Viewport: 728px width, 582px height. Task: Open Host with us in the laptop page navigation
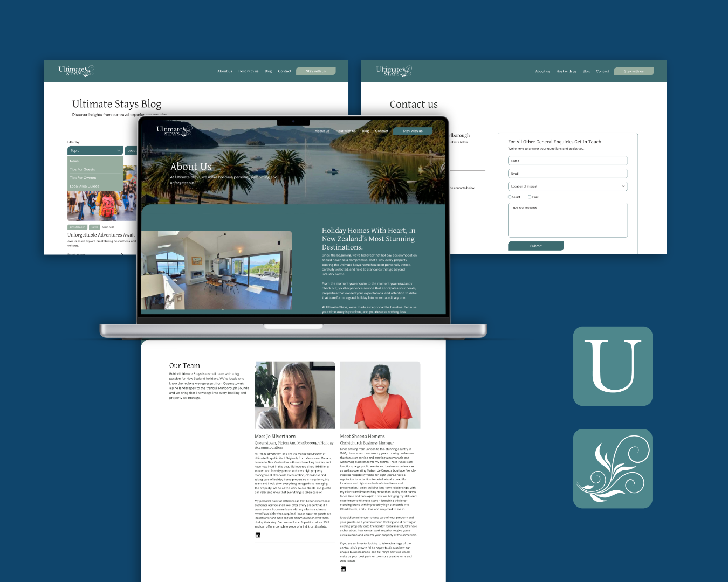click(x=346, y=131)
